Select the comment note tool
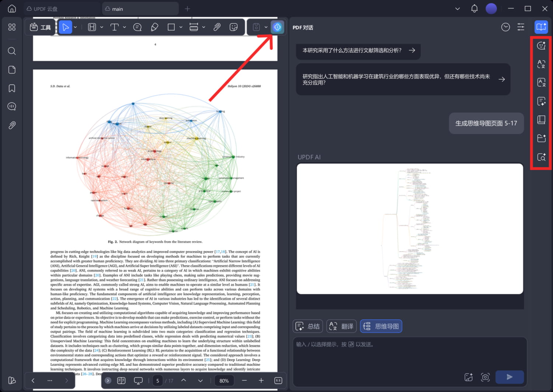Viewport: 553px width, 392px height. pos(137,27)
